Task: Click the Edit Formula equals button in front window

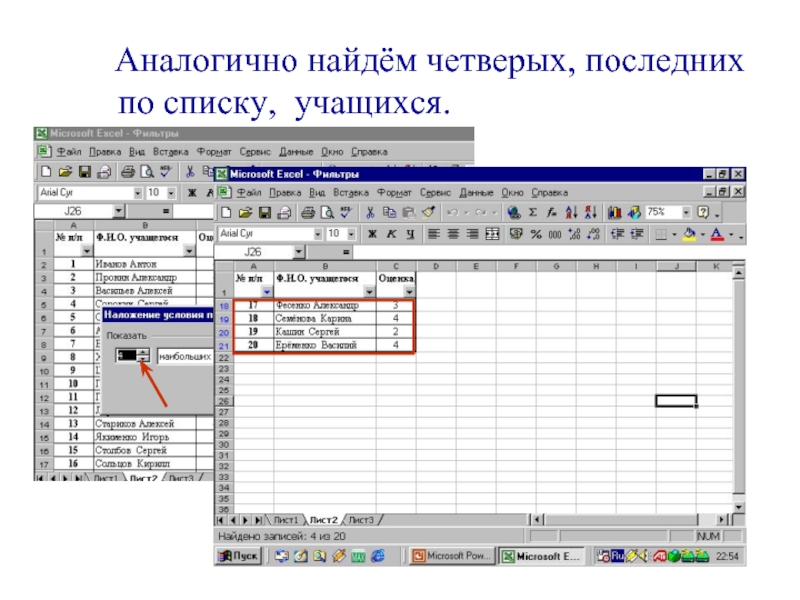Action: [345, 252]
